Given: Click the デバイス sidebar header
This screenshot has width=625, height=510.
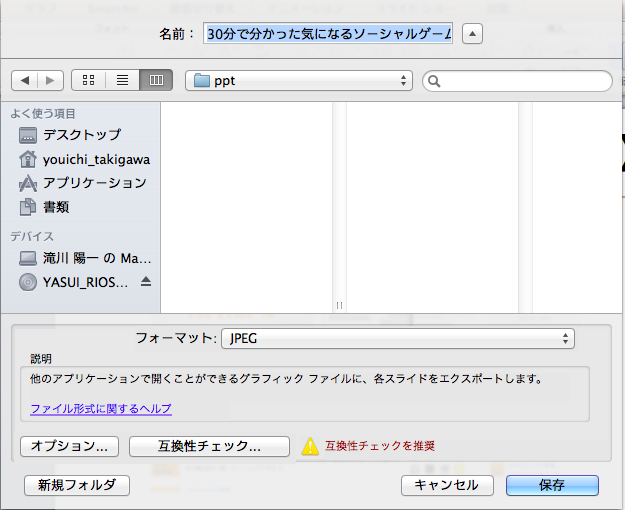Looking at the screenshot, I should [x=32, y=236].
